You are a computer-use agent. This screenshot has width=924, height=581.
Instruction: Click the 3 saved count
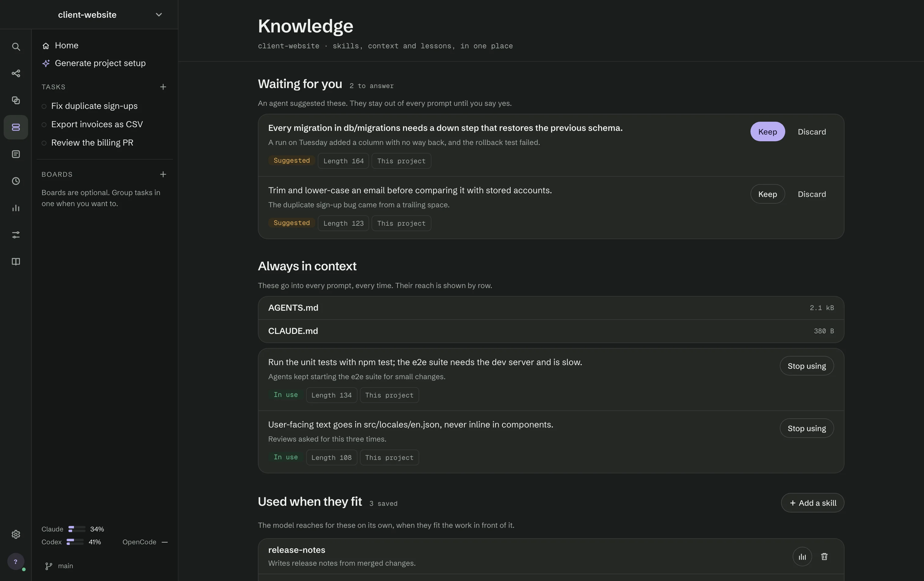tap(383, 503)
